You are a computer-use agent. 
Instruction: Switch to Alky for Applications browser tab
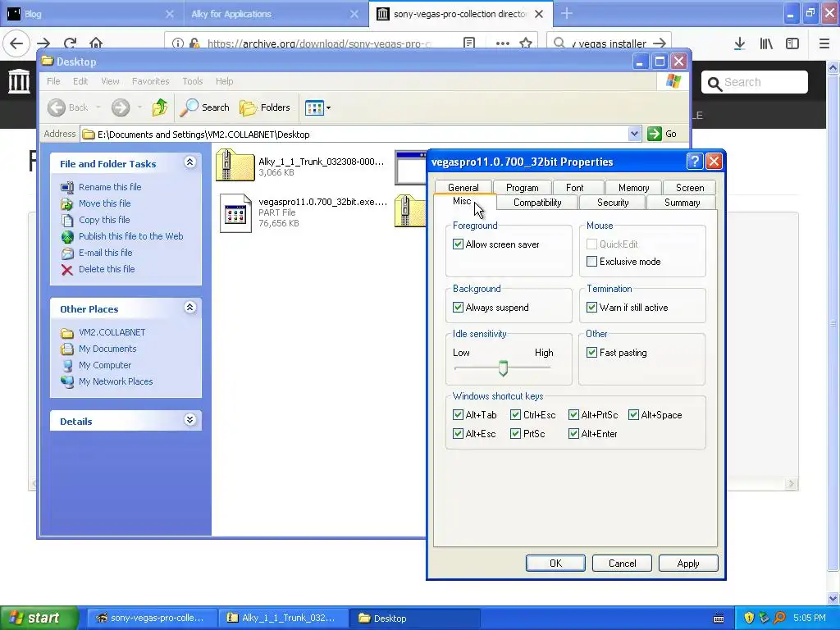[x=276, y=14]
